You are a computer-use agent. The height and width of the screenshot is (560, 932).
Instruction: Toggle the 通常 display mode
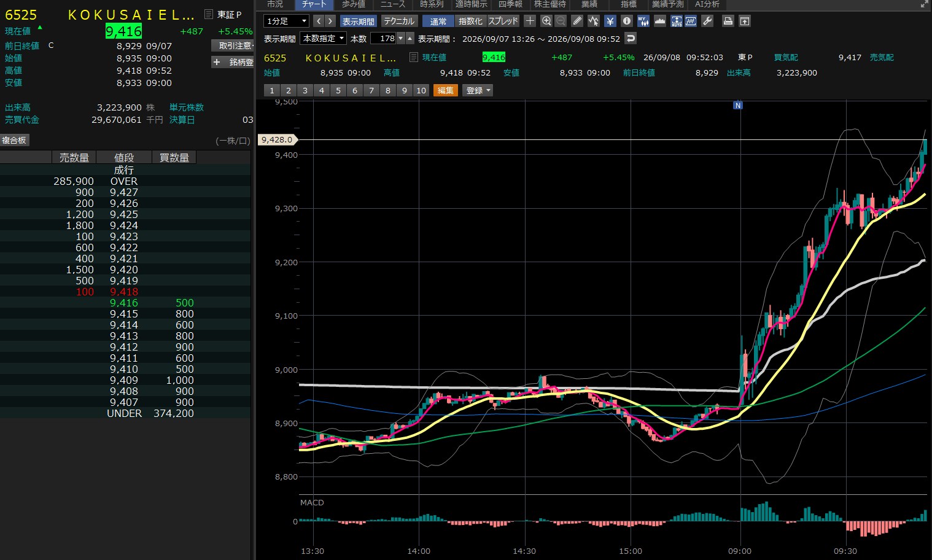click(x=438, y=21)
